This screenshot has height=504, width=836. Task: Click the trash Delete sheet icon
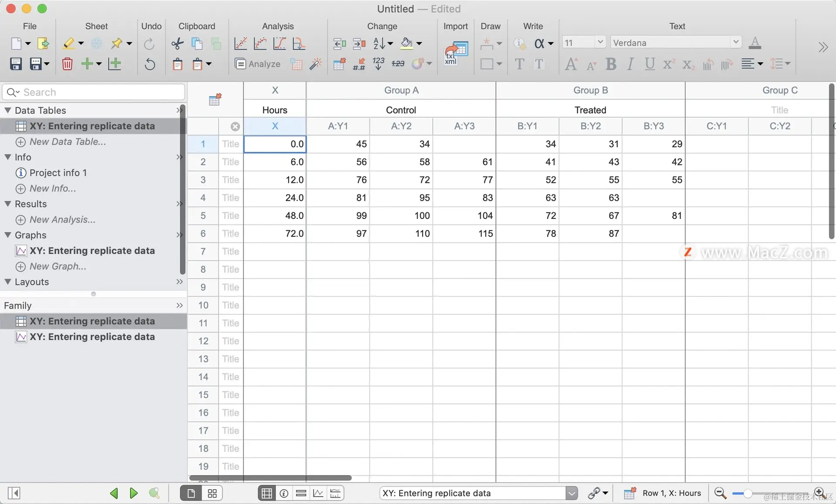click(67, 64)
